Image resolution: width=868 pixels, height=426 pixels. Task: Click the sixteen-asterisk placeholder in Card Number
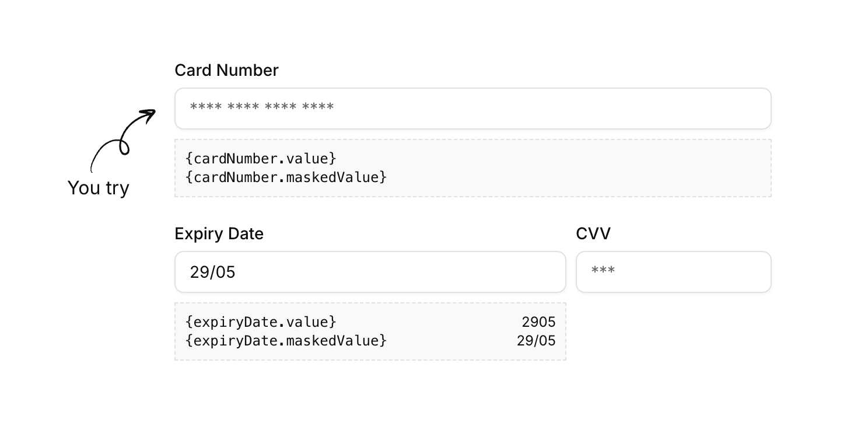pyautogui.click(x=262, y=108)
